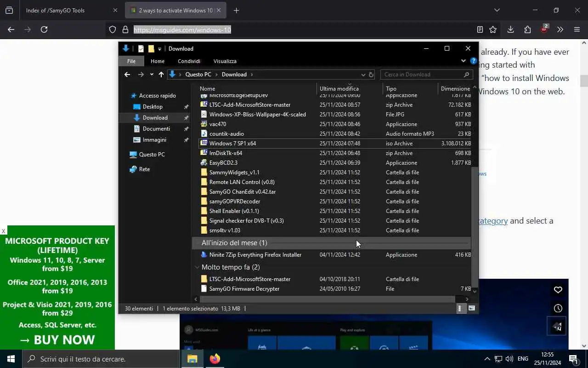Viewport: 588px width, 368px height.
Task: Open the address bar history dropdown
Action: (x=363, y=75)
